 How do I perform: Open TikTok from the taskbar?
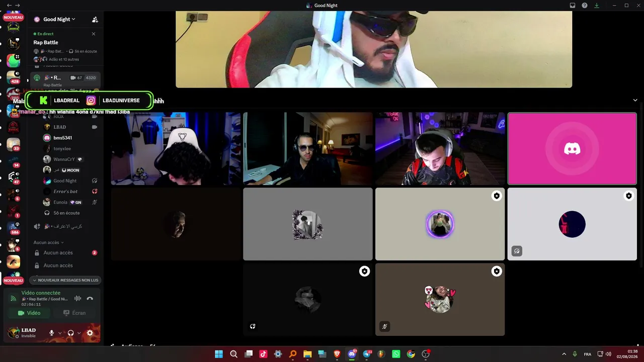(263, 354)
